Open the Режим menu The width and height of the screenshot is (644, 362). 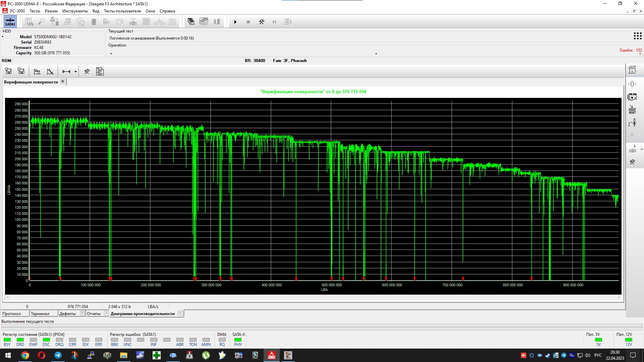pyautogui.click(x=51, y=11)
